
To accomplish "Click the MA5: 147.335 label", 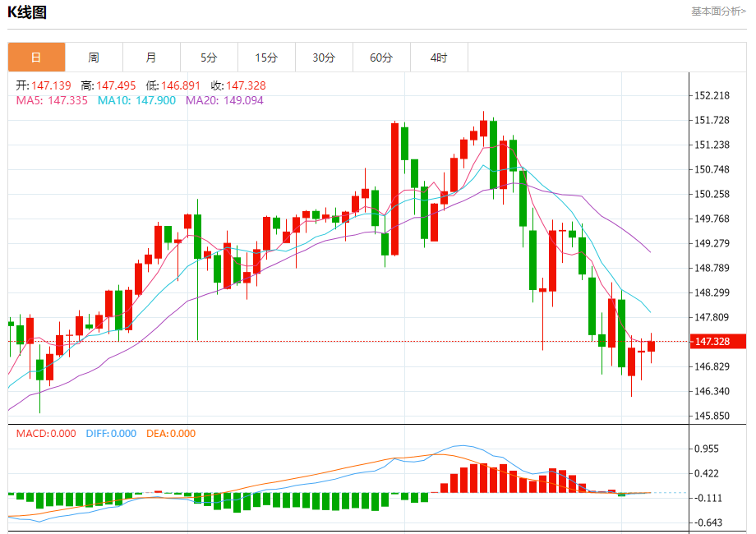I will click(x=52, y=100).
